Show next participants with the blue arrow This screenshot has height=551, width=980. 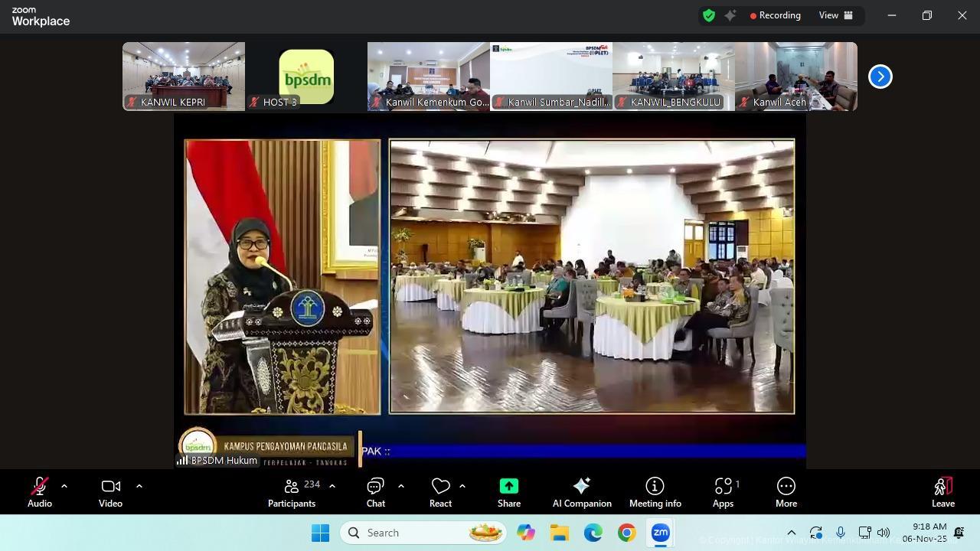pyautogui.click(x=880, y=77)
